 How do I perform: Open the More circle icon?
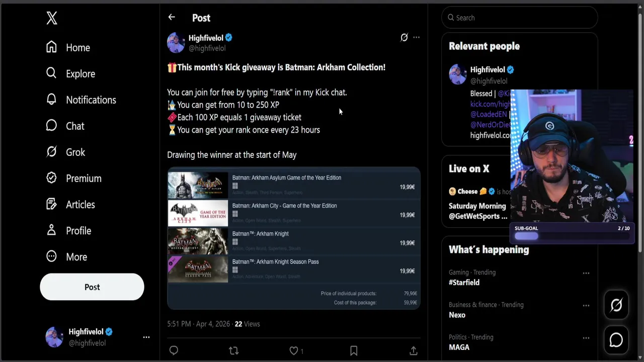[x=51, y=256]
